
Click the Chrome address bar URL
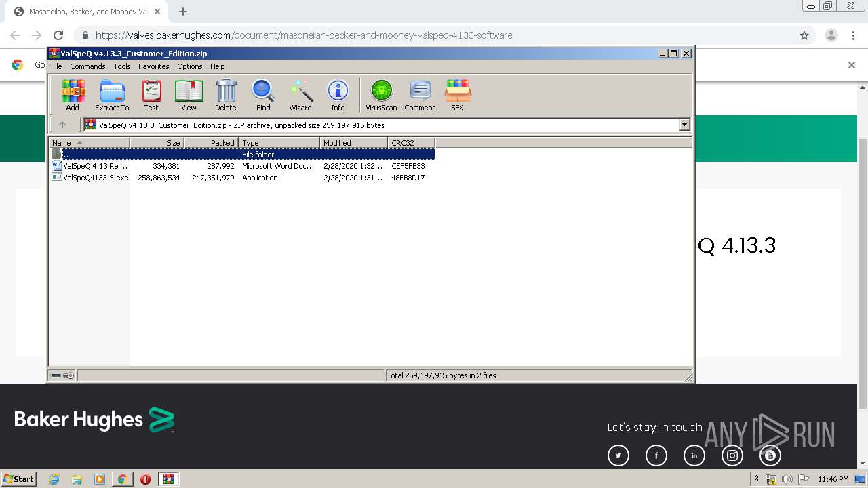click(x=304, y=35)
